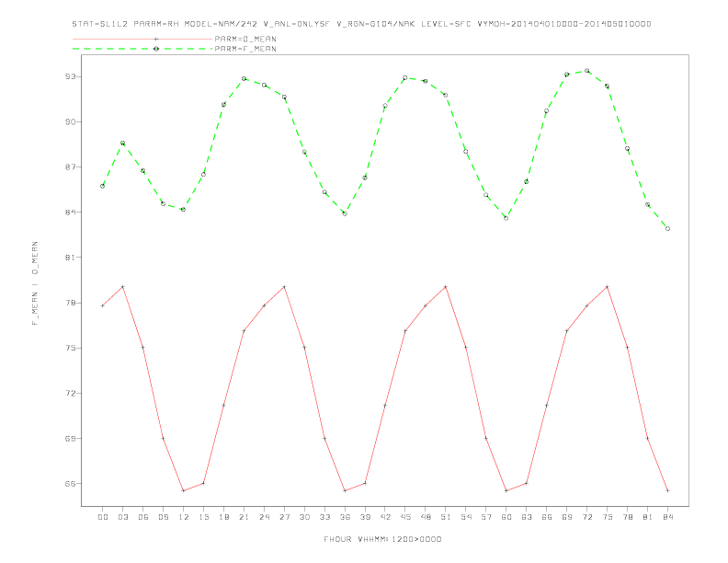This screenshot has width=728, height=563.
Task: Click the red O_MEAN data point at hour 60
Action: 506,490
